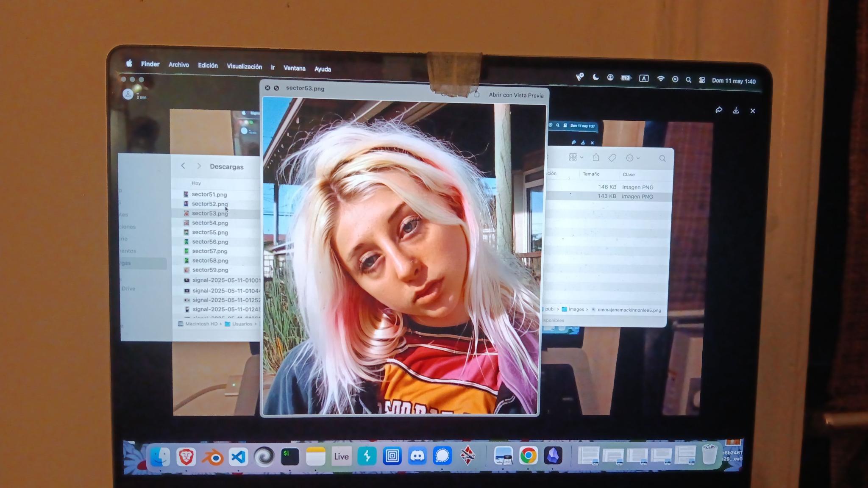Open Discord from the dock
868x488 pixels.
417,456
